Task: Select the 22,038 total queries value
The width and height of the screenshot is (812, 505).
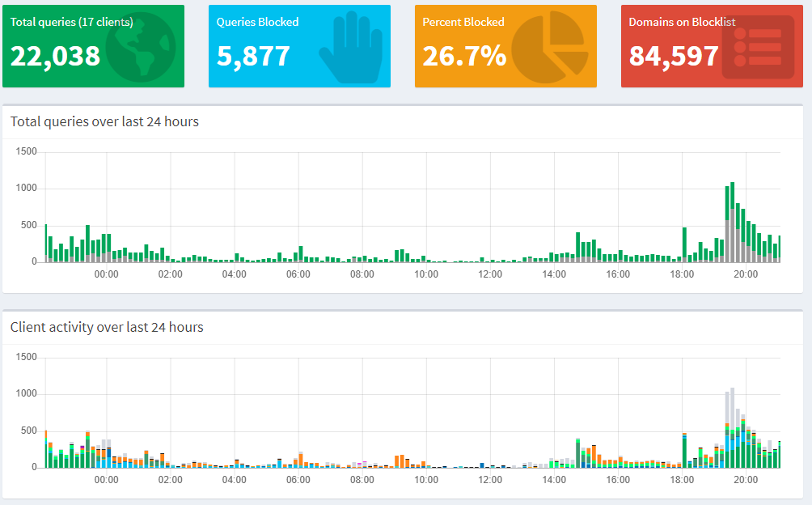Action: pos(56,55)
